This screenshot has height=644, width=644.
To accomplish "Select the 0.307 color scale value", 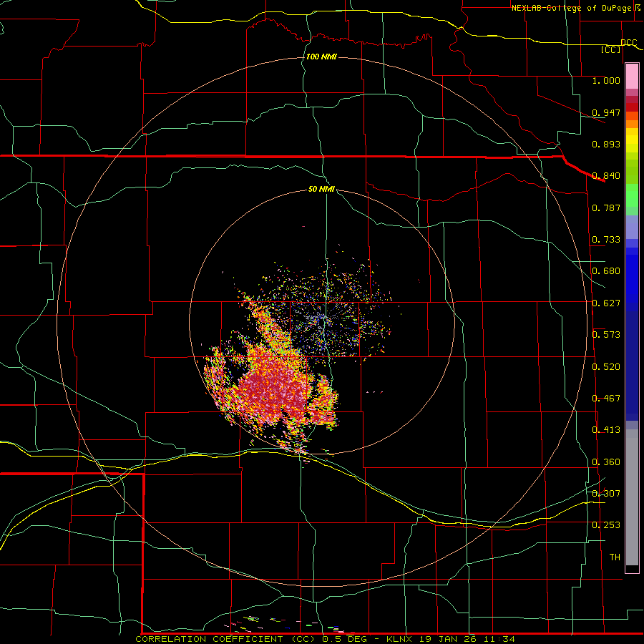I will (606, 493).
